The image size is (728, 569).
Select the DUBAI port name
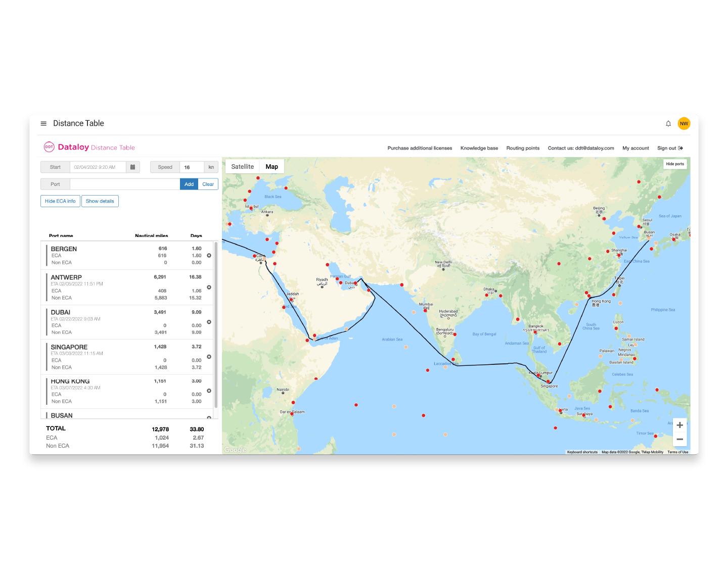(61, 312)
